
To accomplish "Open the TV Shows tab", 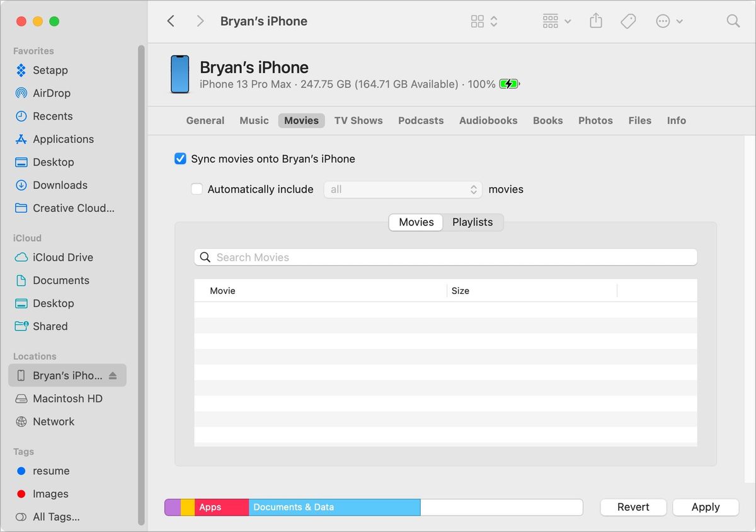I will click(358, 120).
